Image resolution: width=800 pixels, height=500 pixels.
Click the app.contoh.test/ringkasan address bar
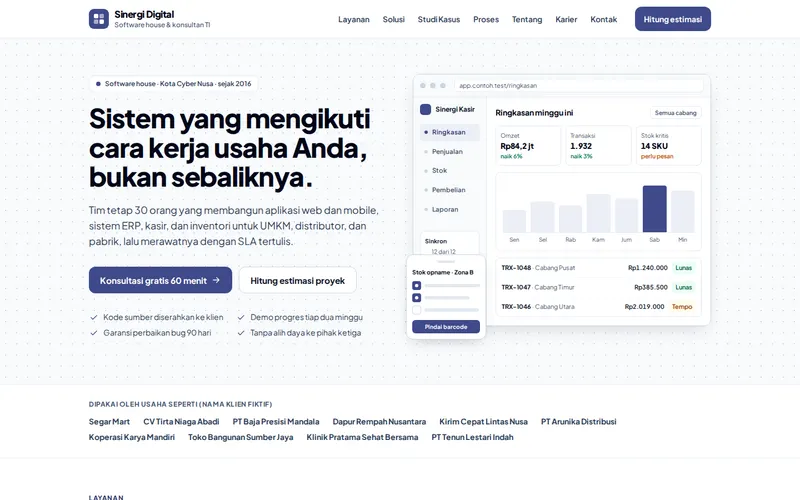(578, 85)
